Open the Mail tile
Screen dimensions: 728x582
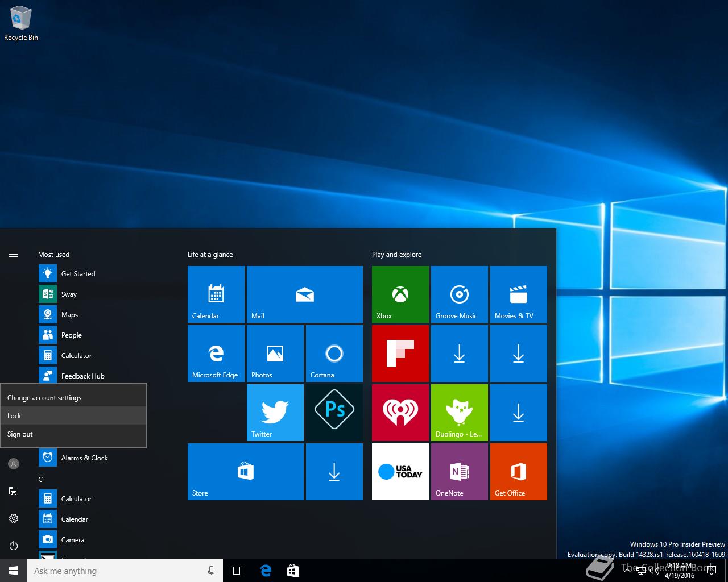[x=305, y=294]
